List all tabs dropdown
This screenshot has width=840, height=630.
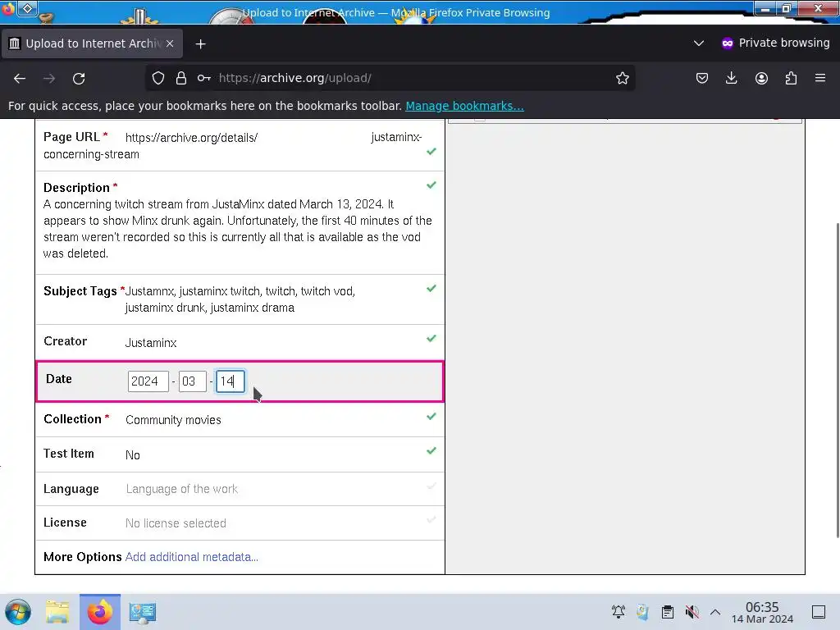point(699,43)
